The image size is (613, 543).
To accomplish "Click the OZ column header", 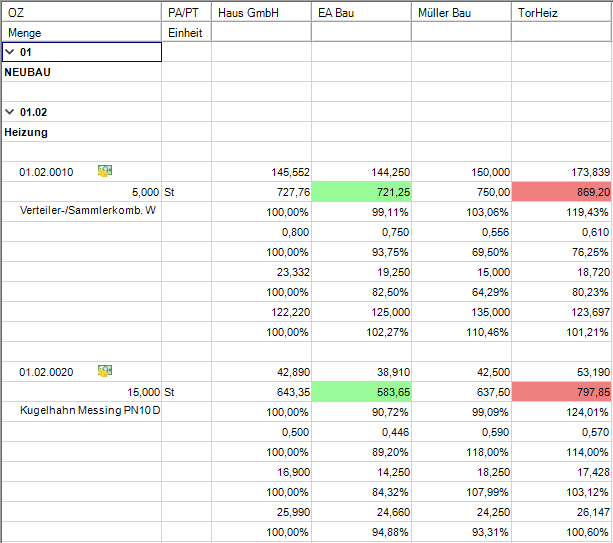I will (x=81, y=12).
